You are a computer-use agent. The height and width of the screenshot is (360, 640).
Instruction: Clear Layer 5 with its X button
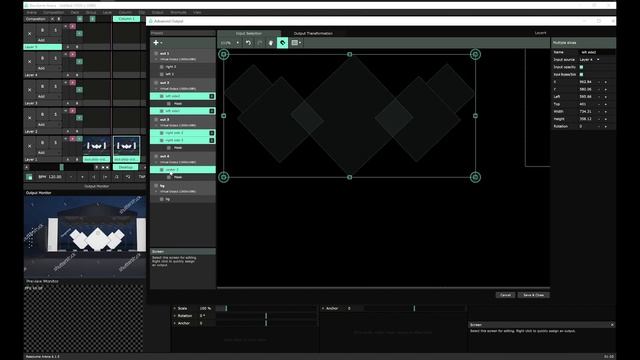29,34
